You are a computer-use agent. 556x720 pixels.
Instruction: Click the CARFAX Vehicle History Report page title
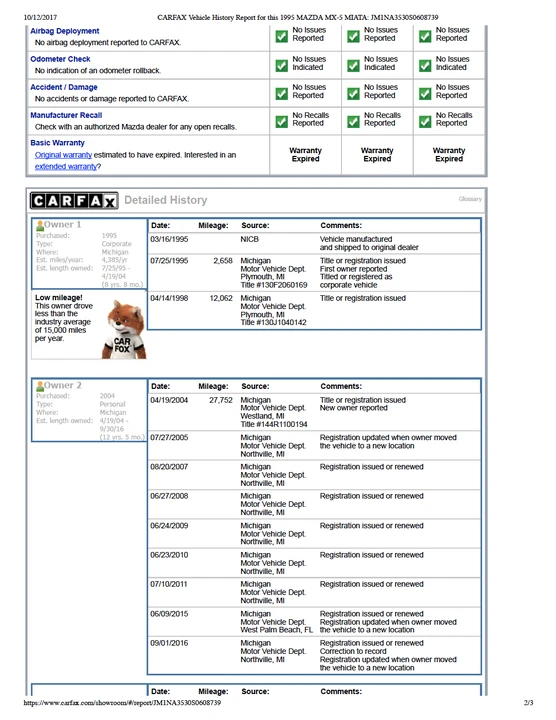coord(298,17)
